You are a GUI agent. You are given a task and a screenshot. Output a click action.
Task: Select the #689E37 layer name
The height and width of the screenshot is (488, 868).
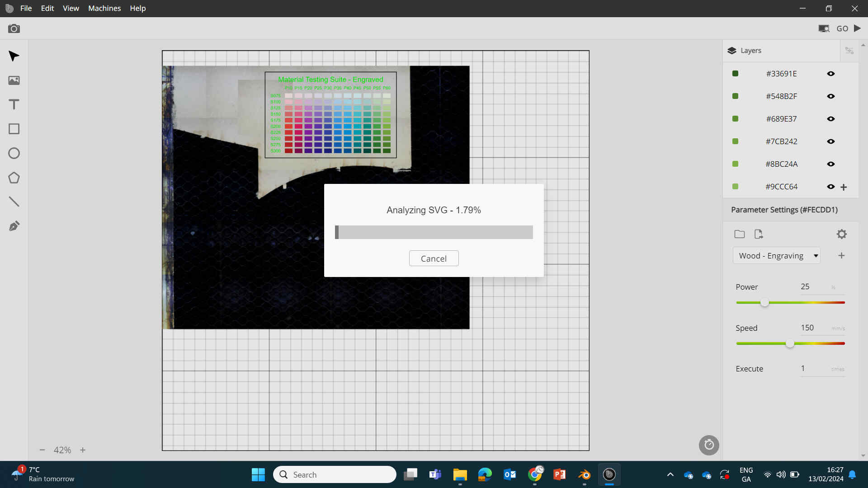(x=781, y=119)
